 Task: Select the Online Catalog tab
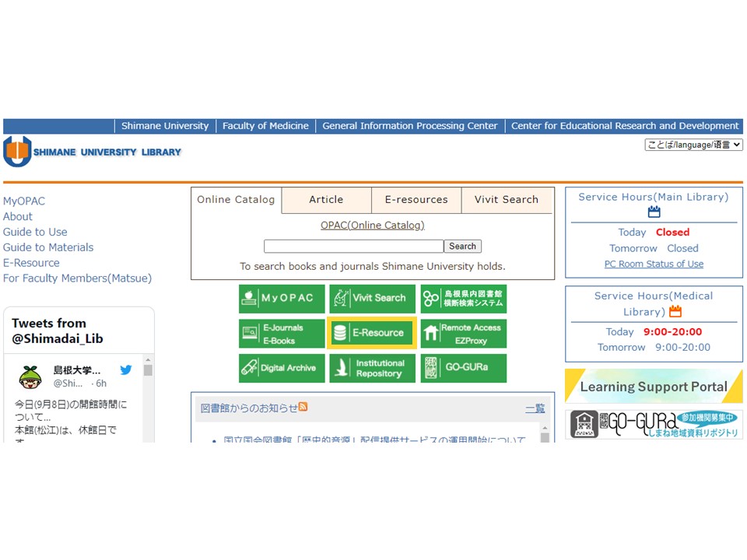(236, 200)
